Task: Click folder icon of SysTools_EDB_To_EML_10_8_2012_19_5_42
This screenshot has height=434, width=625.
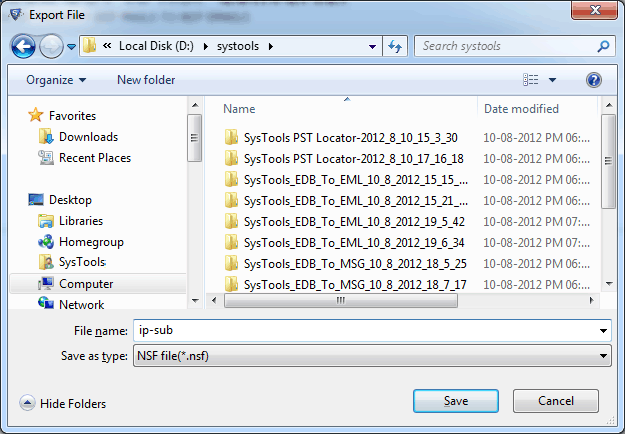Action: click(x=231, y=221)
